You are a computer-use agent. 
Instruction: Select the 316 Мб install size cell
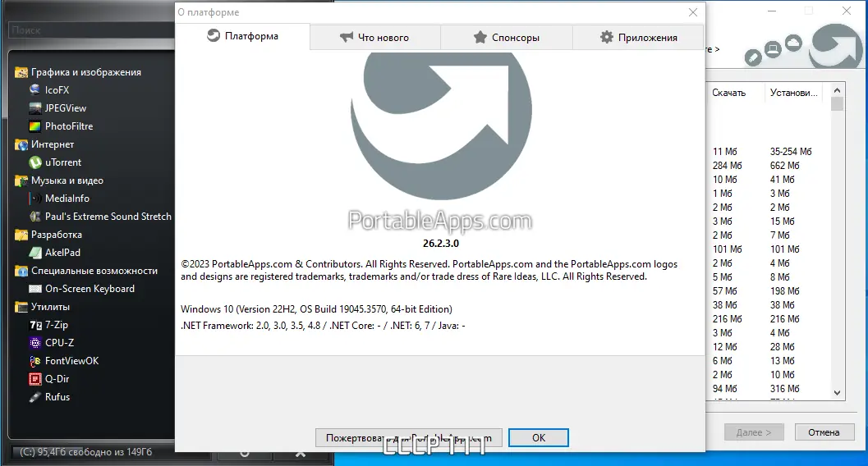[x=784, y=389]
